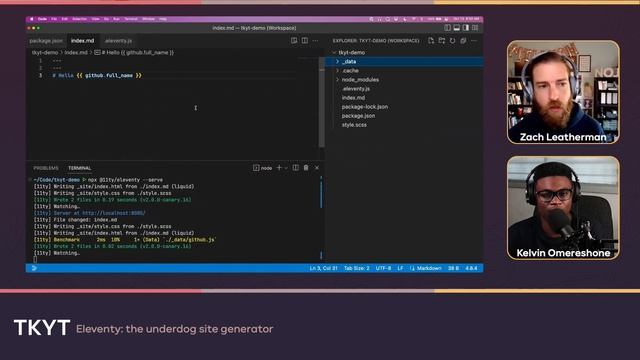Place cursor in github.full_name on line 3

109,76
